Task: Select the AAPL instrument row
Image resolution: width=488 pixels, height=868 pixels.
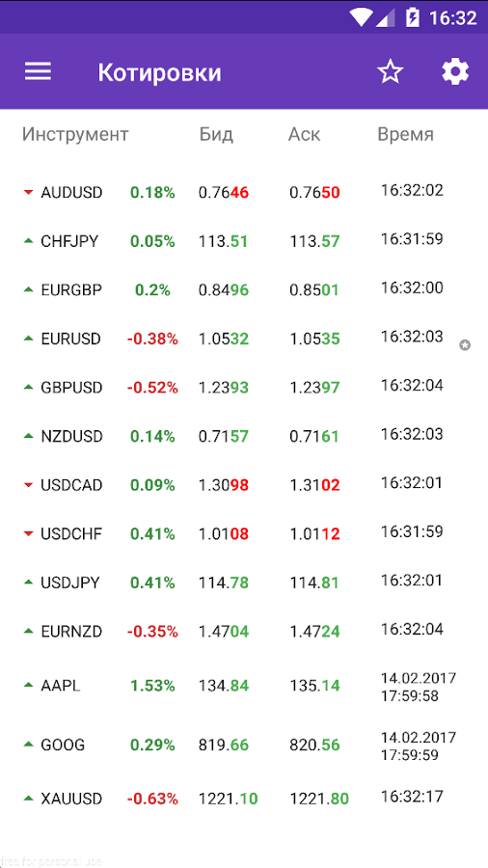Action: coord(244,686)
